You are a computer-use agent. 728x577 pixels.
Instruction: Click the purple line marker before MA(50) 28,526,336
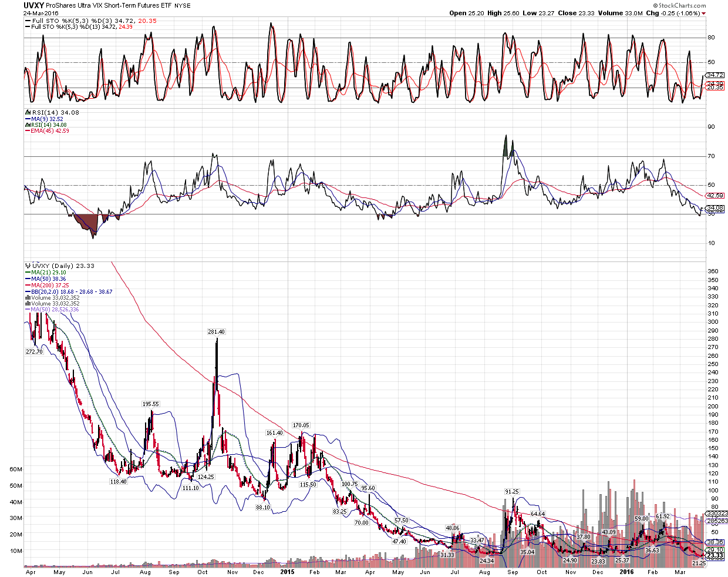[27, 309]
